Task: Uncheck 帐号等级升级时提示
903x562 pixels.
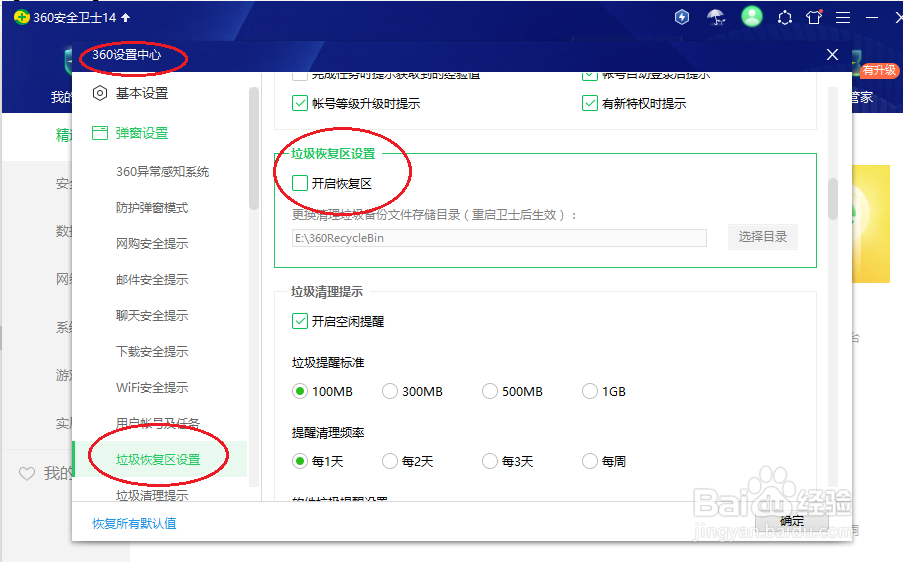Action: click(299, 104)
